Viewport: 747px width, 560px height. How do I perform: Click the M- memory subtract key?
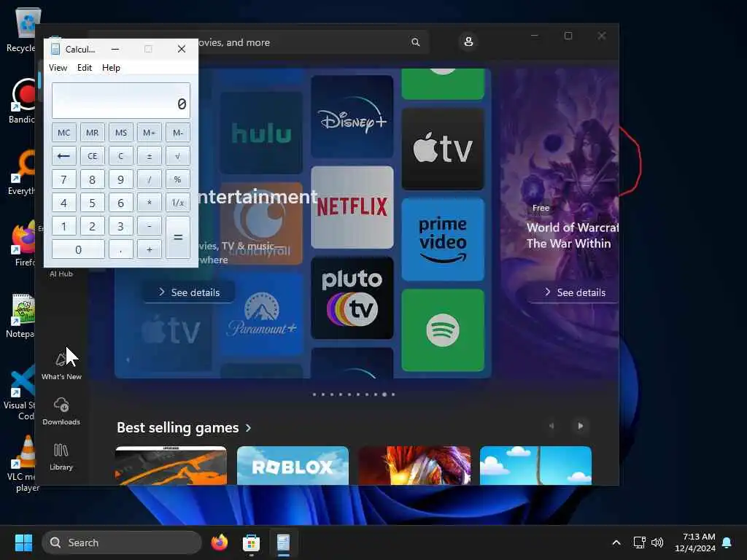178,133
